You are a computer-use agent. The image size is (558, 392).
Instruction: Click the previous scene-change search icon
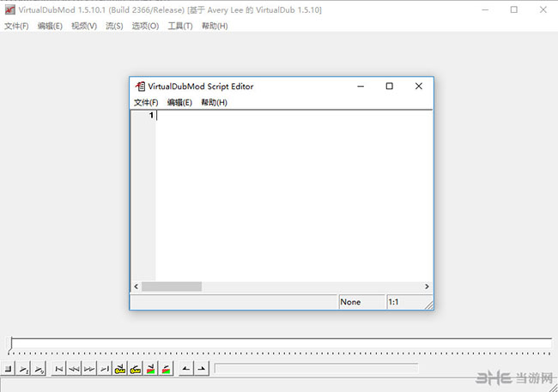150,369
